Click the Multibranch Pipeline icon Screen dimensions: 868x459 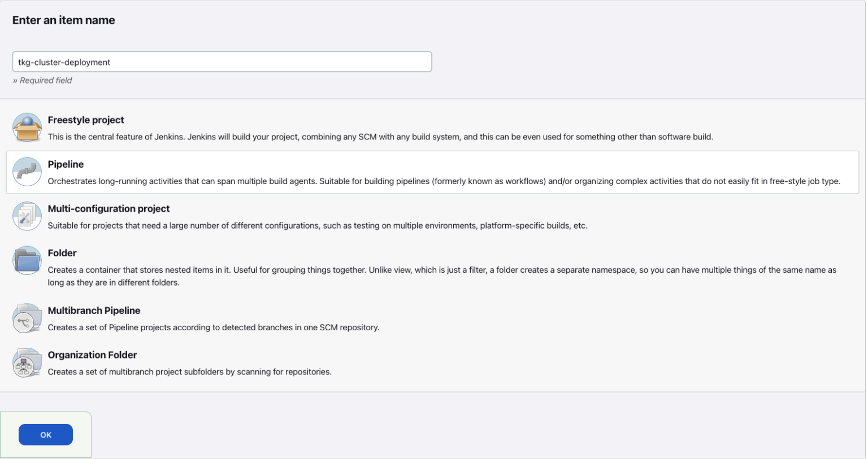click(x=27, y=318)
